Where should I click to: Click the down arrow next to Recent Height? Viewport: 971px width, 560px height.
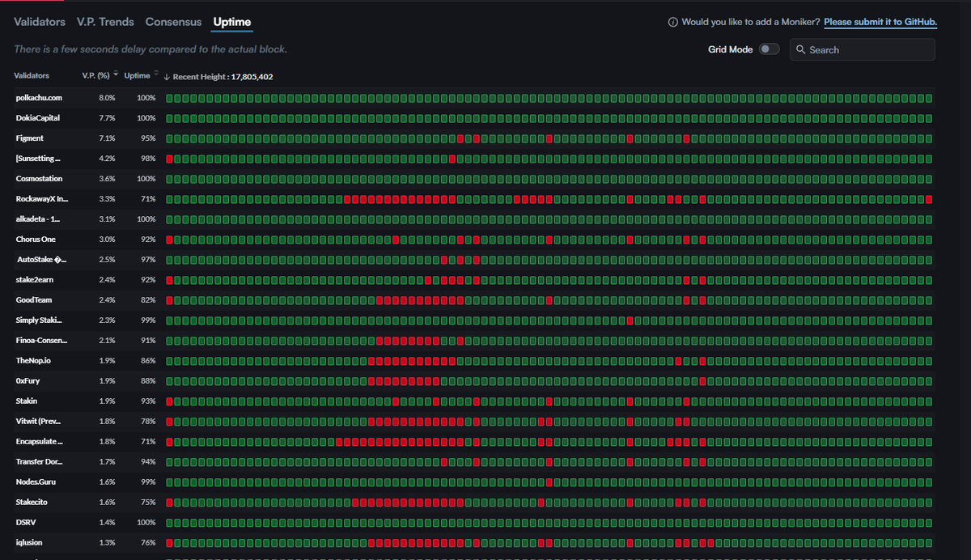point(167,77)
